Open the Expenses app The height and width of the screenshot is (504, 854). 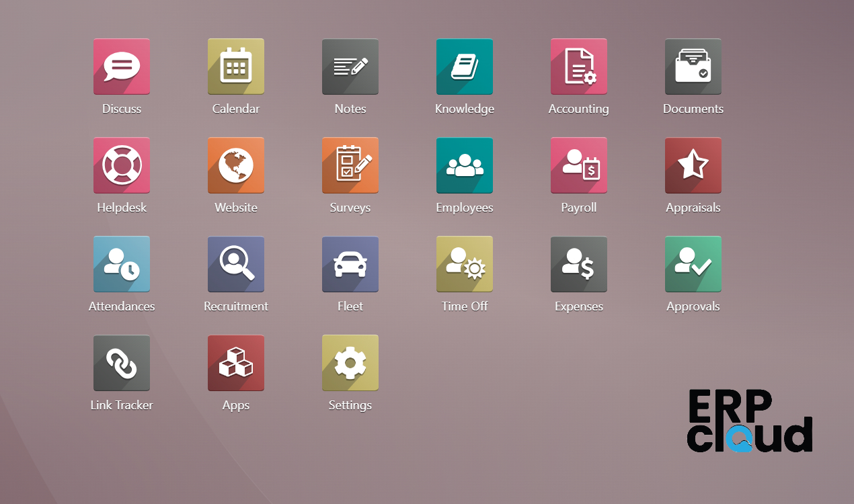tap(579, 264)
